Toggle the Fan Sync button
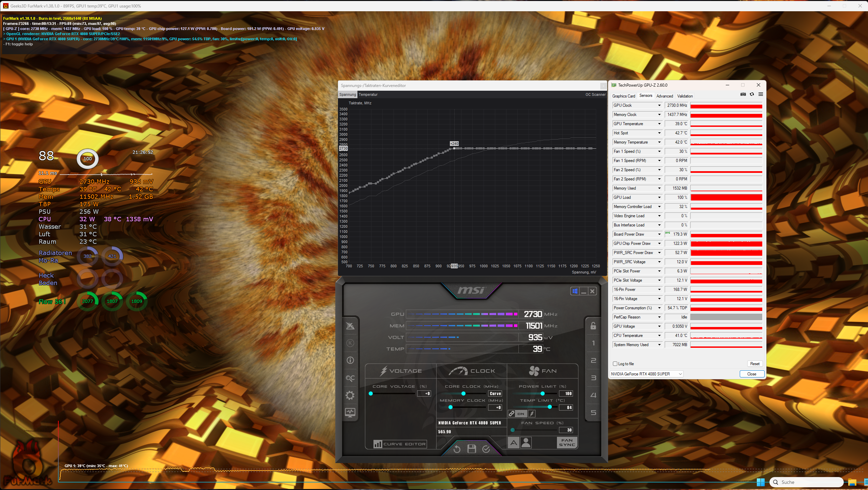The width and height of the screenshot is (868, 490). [x=567, y=443]
